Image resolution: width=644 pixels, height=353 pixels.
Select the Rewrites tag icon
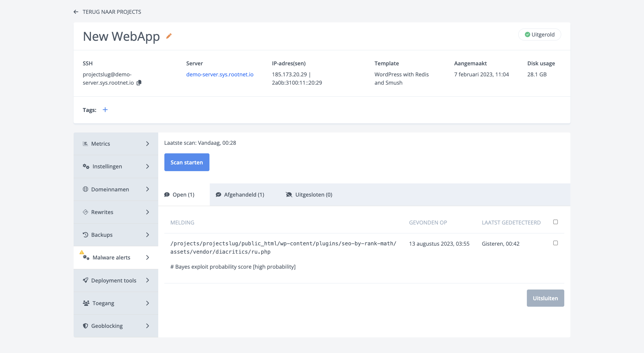point(85,212)
